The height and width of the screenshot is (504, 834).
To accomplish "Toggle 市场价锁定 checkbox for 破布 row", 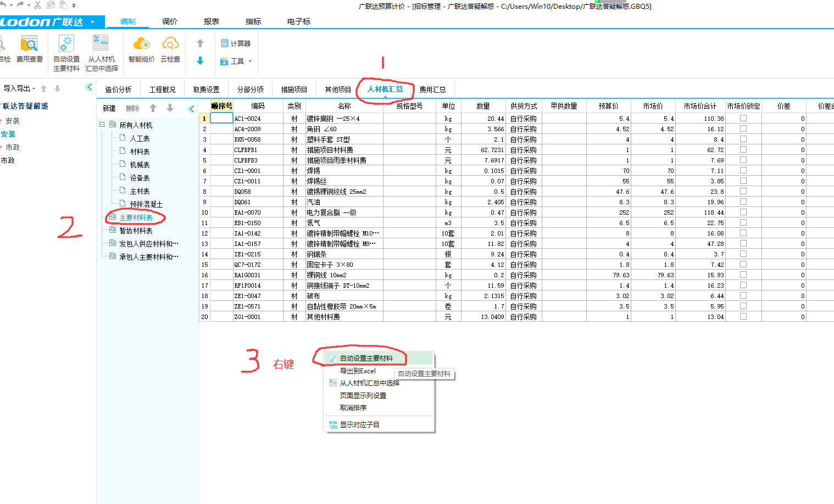I will click(x=743, y=295).
